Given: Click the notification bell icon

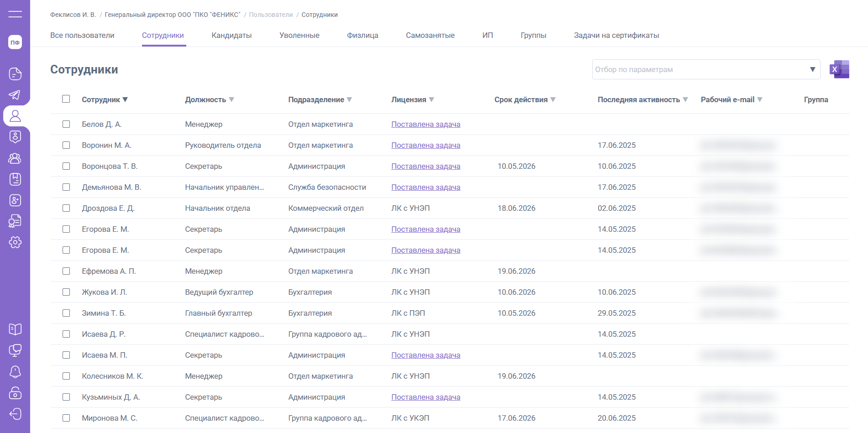Looking at the screenshot, I should coord(15,371).
